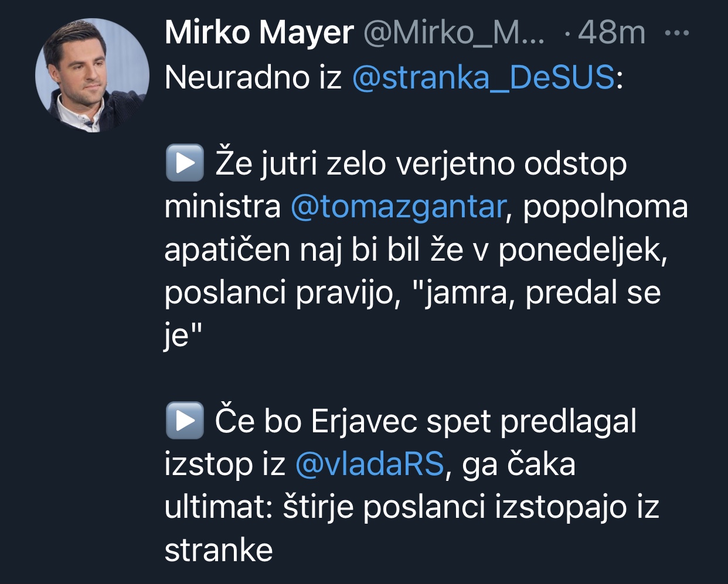This screenshot has height=584, width=728.
Task: Open Mirko Mayer's profile avatar
Action: [93, 76]
